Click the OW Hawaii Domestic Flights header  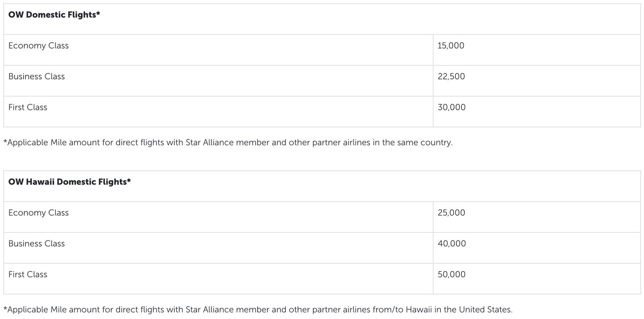click(x=69, y=182)
